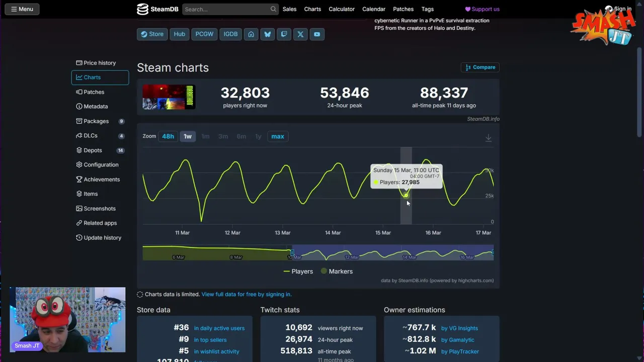Click the Store button
Image resolution: width=644 pixels, height=362 pixels.
click(x=152, y=34)
